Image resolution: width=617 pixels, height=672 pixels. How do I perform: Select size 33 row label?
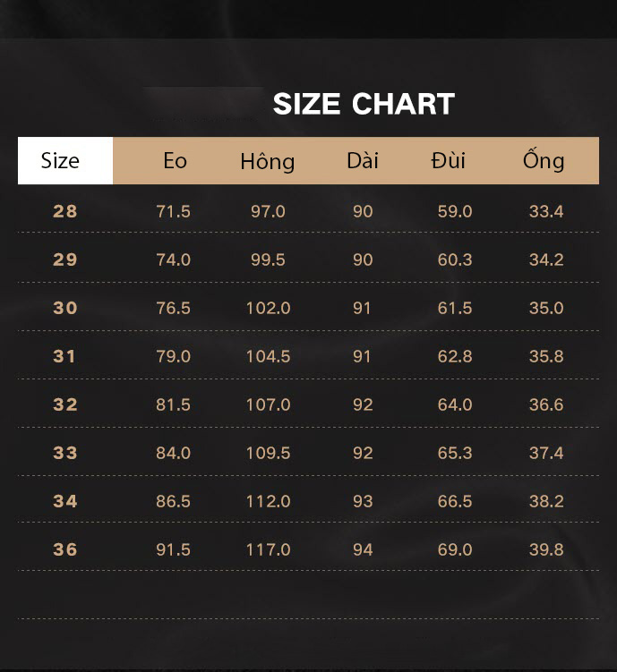tap(65, 453)
